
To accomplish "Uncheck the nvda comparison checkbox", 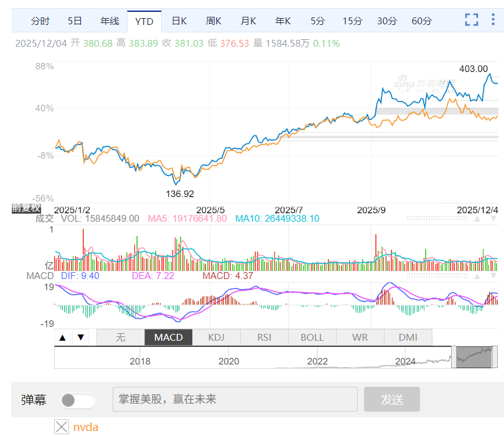I will point(62,427).
